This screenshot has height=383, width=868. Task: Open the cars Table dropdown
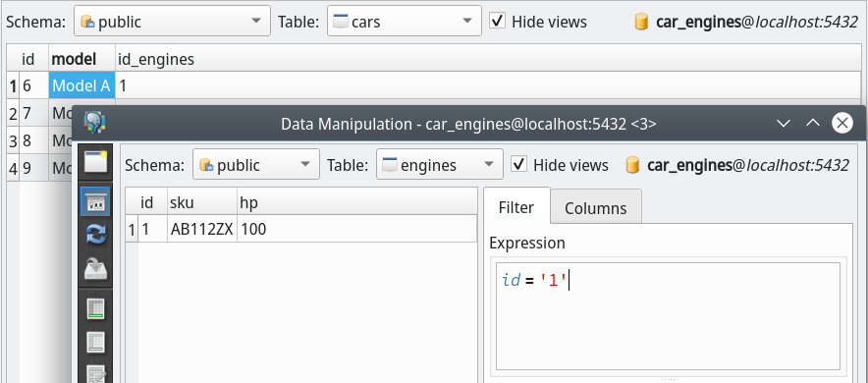[405, 21]
